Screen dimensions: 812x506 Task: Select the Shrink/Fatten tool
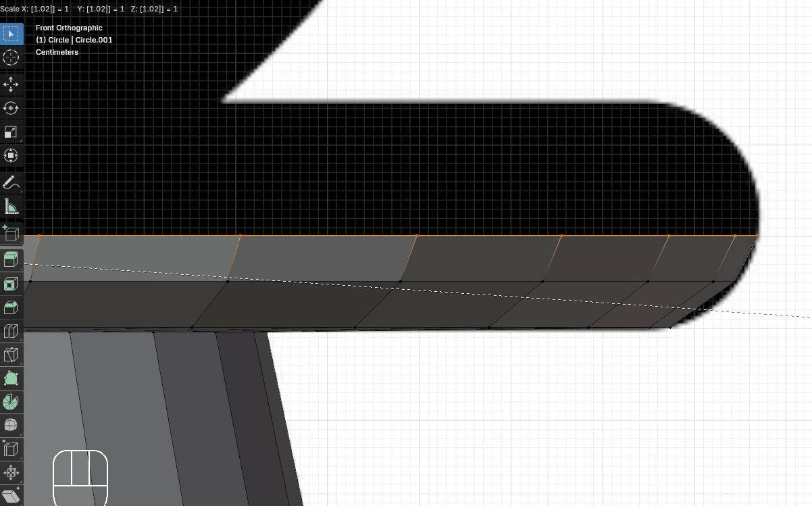[11, 472]
